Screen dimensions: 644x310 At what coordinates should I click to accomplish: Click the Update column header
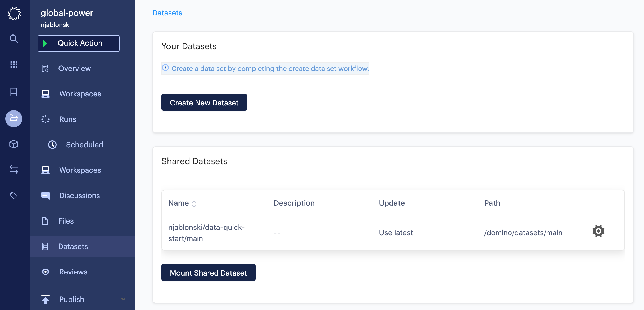392,203
